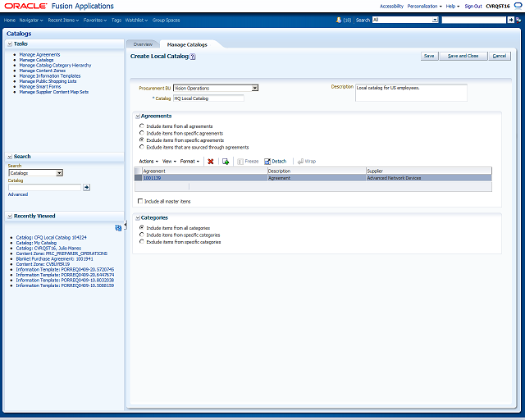This screenshot has width=525, height=420.
Task: Click the global search go arrow
Action: 510,20
